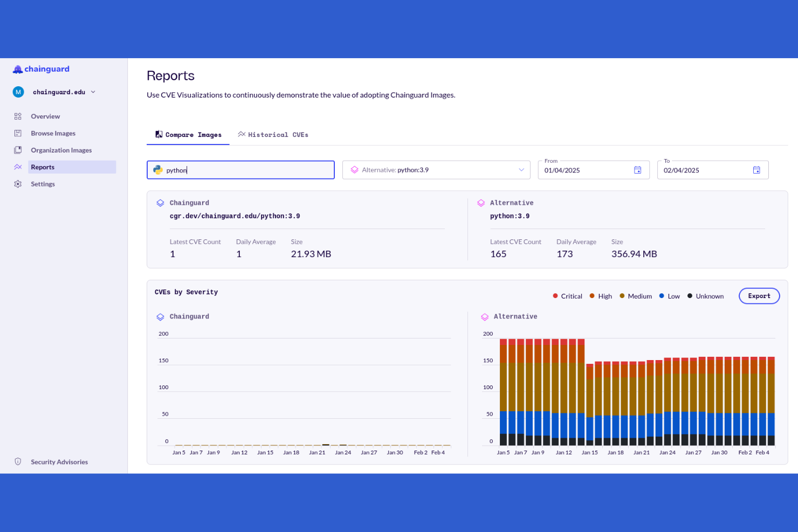Click the Alternative Latest CVE Count 165
Image resolution: width=798 pixels, height=532 pixels.
[x=498, y=254]
